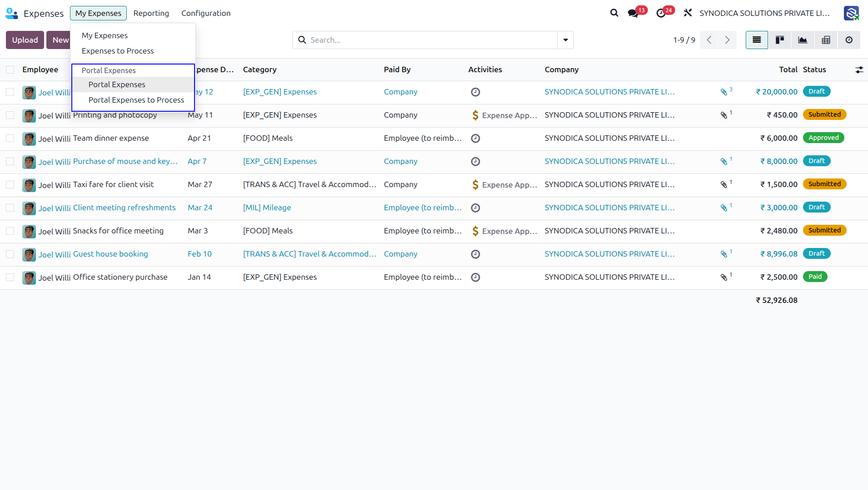This screenshot has height=490, width=868.
Task: Select Expenses to Process entry
Action: pyautogui.click(x=118, y=51)
